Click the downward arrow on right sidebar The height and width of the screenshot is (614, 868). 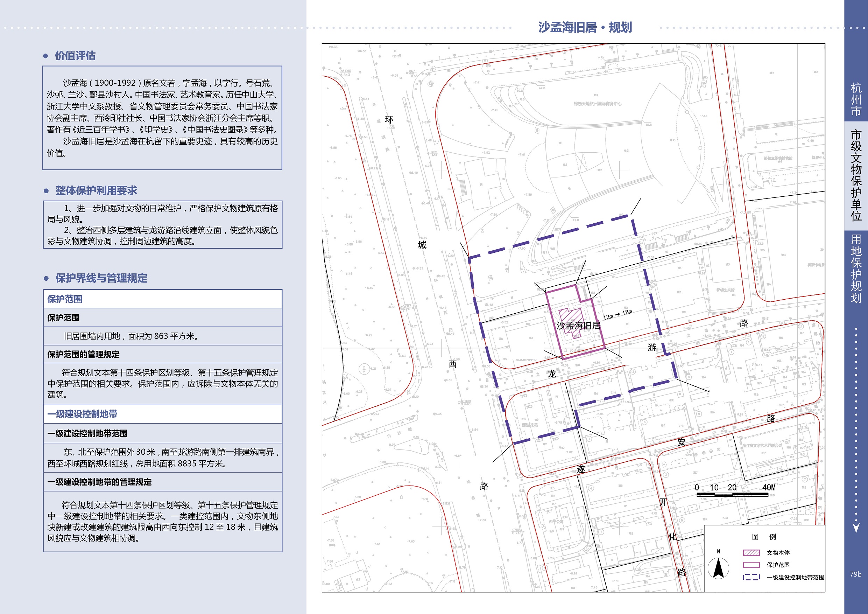click(856, 528)
